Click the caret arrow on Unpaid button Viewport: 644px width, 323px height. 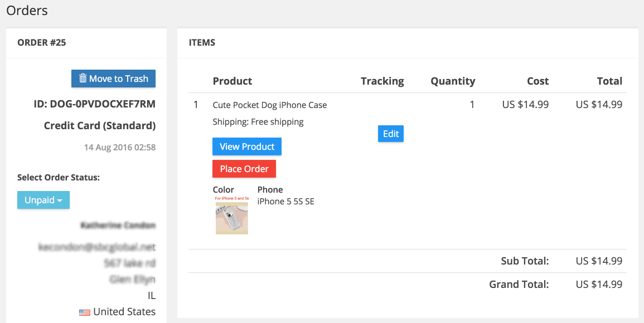pos(60,200)
